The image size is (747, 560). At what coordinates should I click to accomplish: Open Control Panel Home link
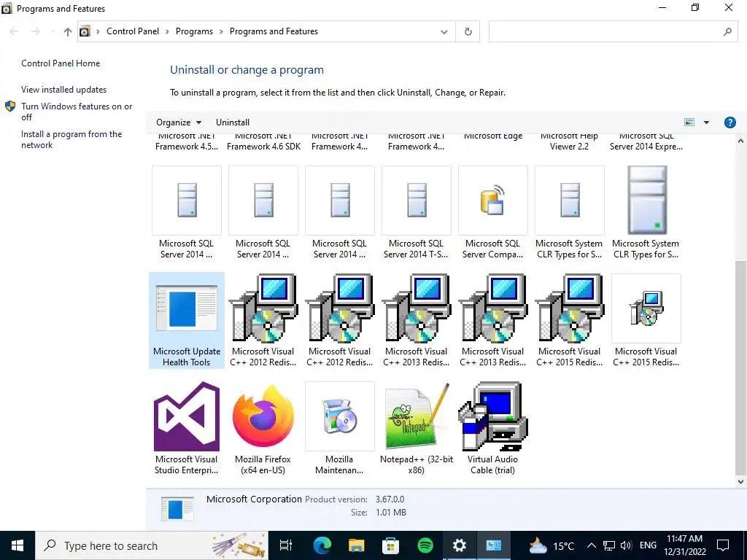pos(61,63)
